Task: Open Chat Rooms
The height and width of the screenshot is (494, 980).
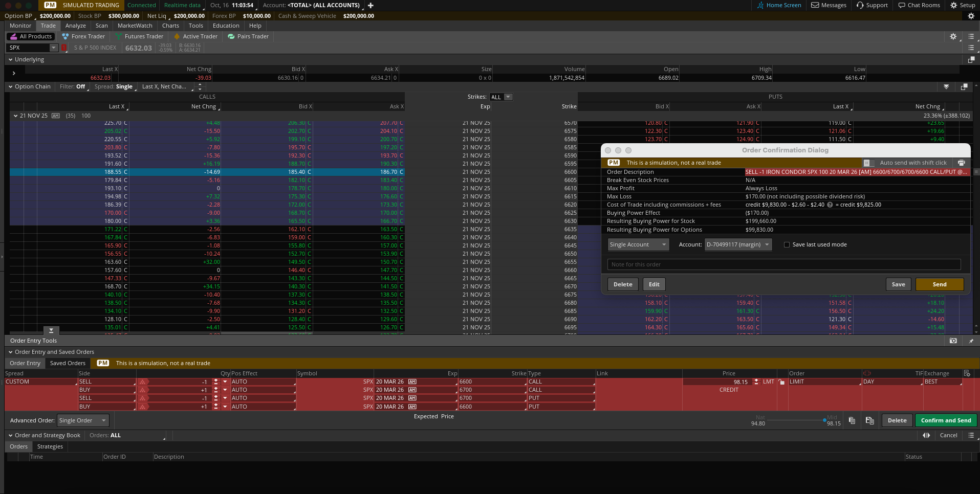Action: pos(919,5)
